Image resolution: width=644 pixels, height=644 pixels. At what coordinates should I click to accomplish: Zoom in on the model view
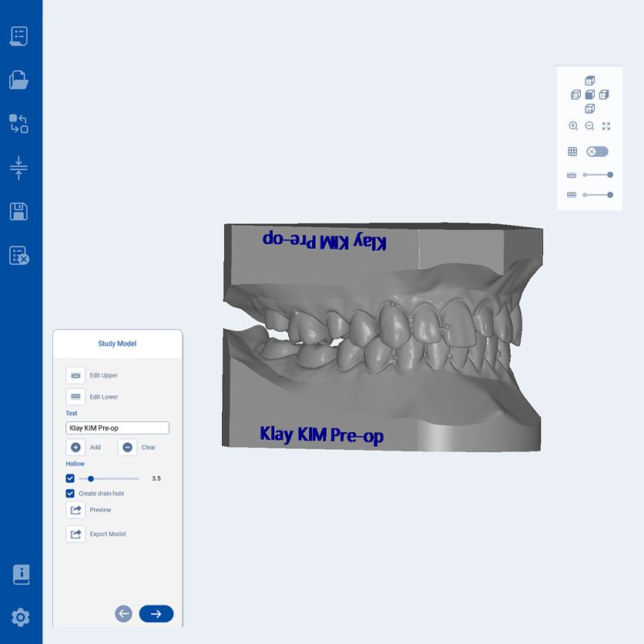tap(573, 126)
